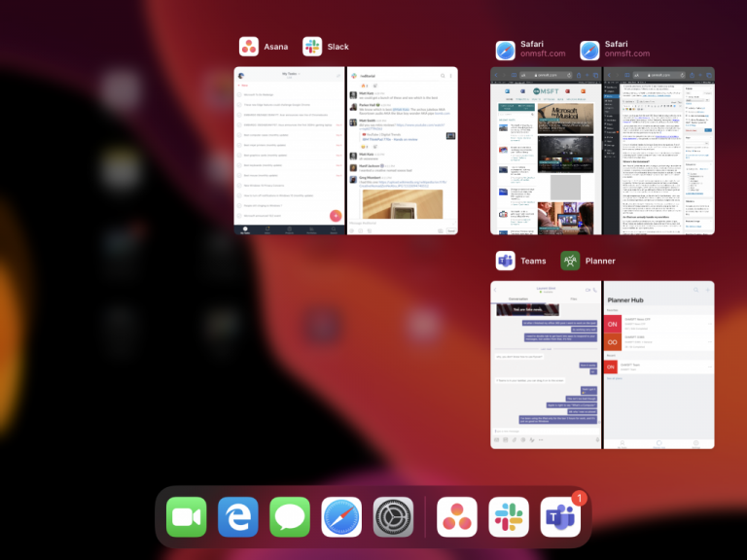Open the Asana window preview

(289, 151)
